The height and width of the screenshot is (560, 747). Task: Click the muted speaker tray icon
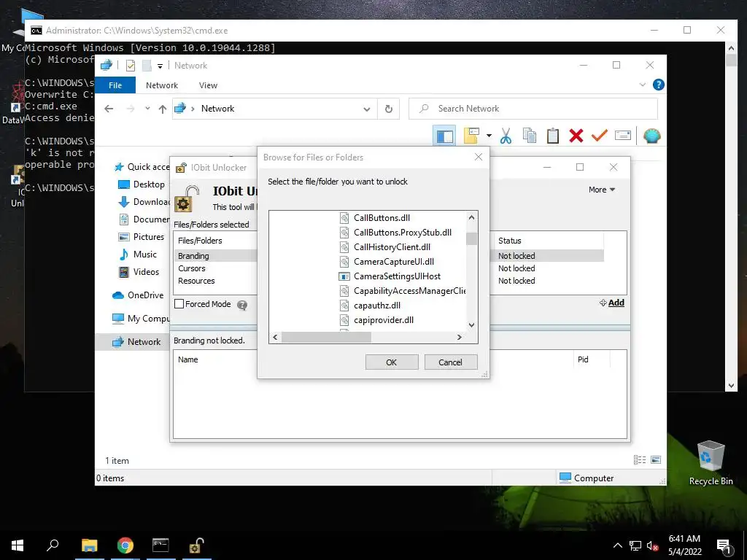[653, 545]
